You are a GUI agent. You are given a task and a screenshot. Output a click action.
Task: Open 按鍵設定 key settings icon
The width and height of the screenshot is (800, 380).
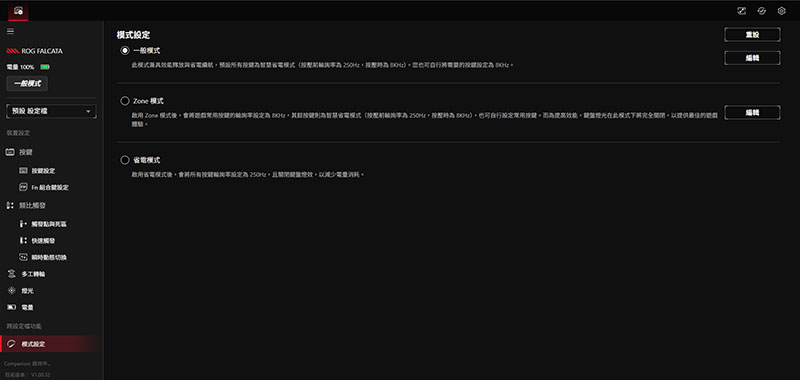pos(23,170)
